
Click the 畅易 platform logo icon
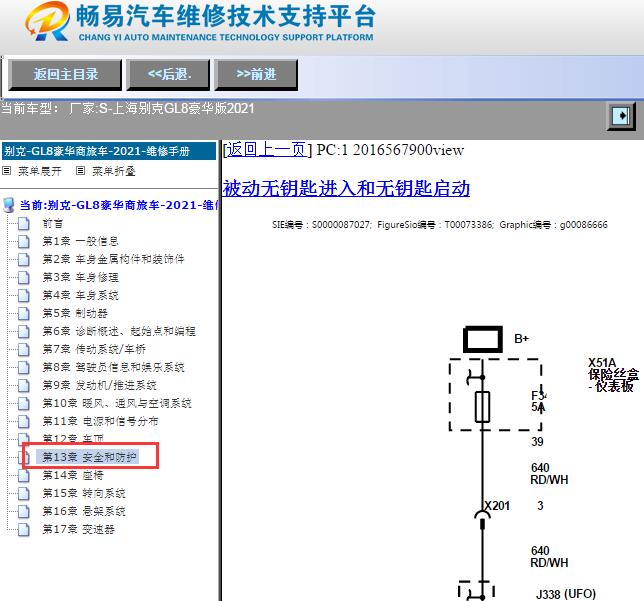pos(47,21)
